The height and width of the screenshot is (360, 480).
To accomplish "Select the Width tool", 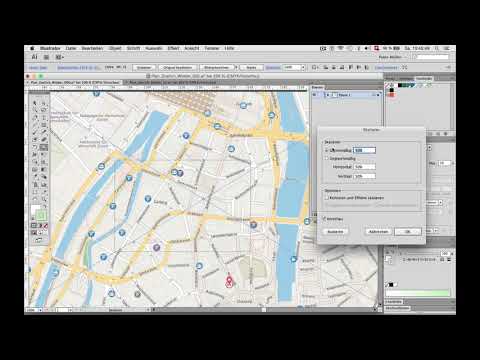I will pyautogui.click(x=35, y=155).
